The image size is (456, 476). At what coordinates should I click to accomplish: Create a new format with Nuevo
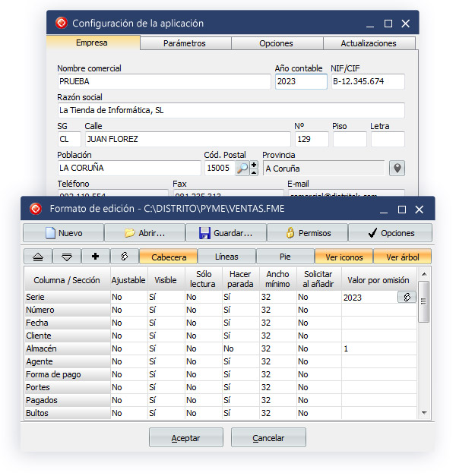63,233
